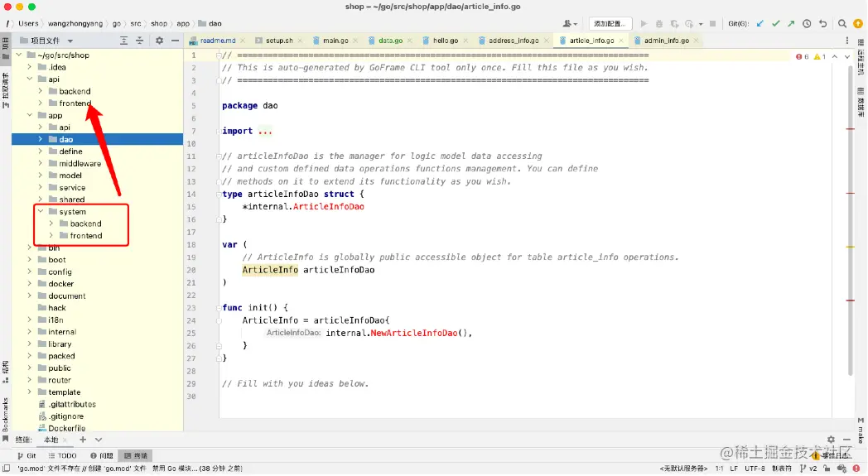The width and height of the screenshot is (868, 476).
Task: Click the Git commit checkmark icon
Action: (x=775, y=24)
